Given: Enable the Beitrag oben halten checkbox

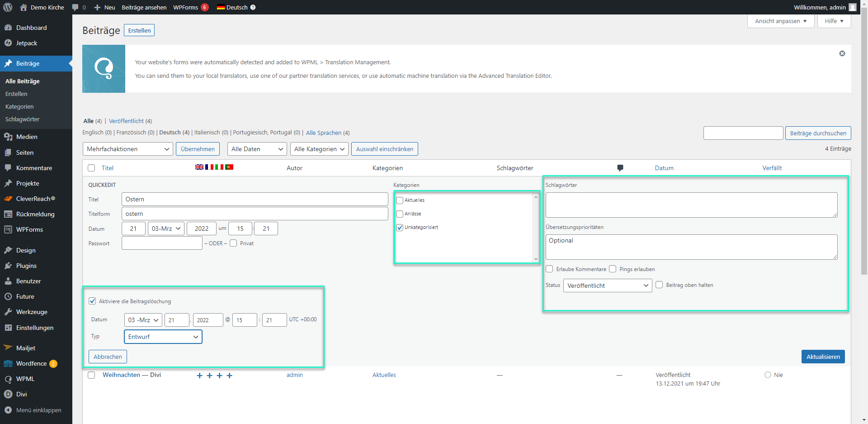Looking at the screenshot, I should pos(659,285).
